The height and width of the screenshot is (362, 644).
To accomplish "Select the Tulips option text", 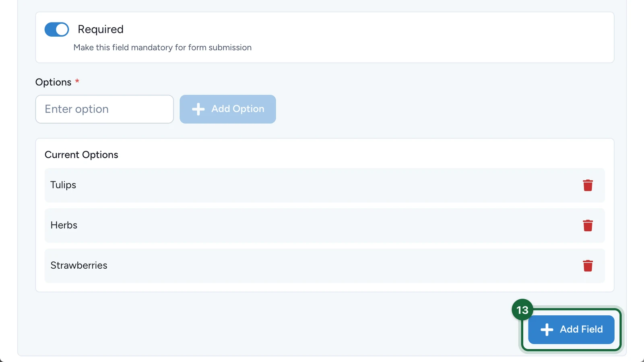I will 63,185.
